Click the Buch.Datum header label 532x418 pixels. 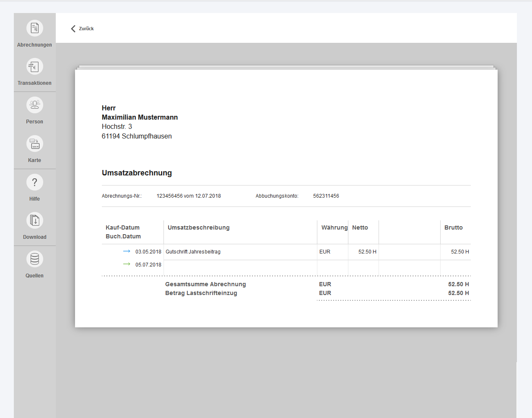point(123,236)
